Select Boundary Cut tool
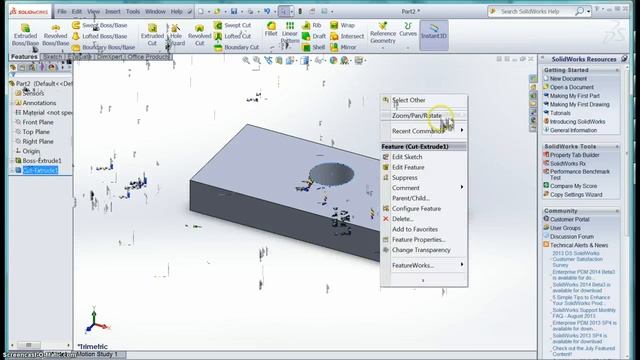This screenshot has width=640, height=360. [236, 47]
